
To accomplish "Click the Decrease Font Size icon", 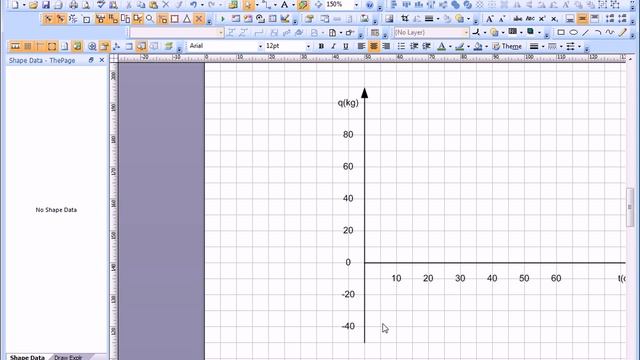I will [502, 19].
